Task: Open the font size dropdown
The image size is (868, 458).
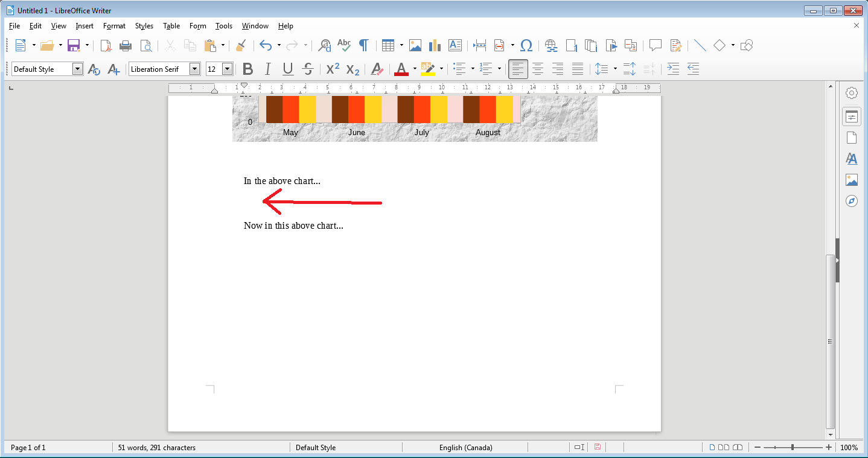Action: pyautogui.click(x=228, y=69)
